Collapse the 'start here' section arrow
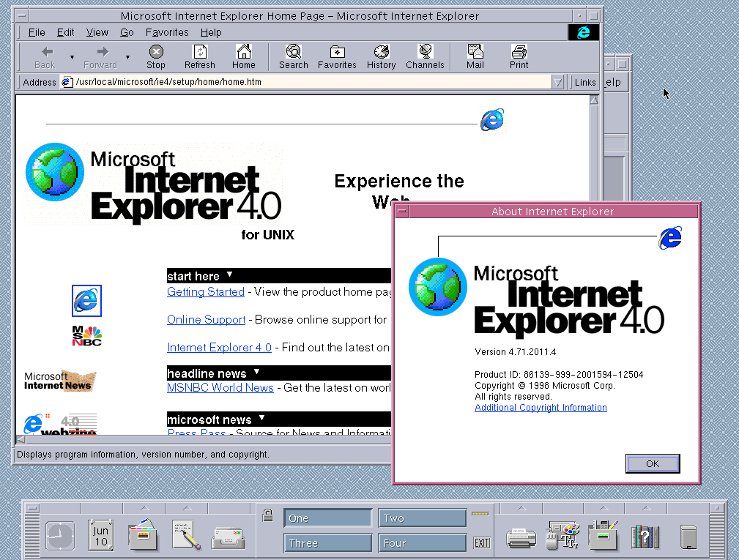739x560 pixels. [x=229, y=274]
